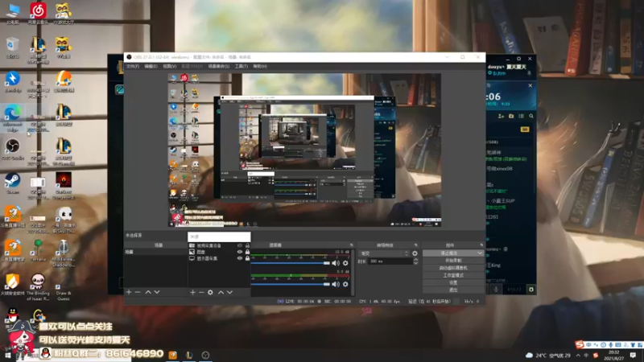Adjust the second mixer channel volume slider
644x362 pixels.
point(291,284)
